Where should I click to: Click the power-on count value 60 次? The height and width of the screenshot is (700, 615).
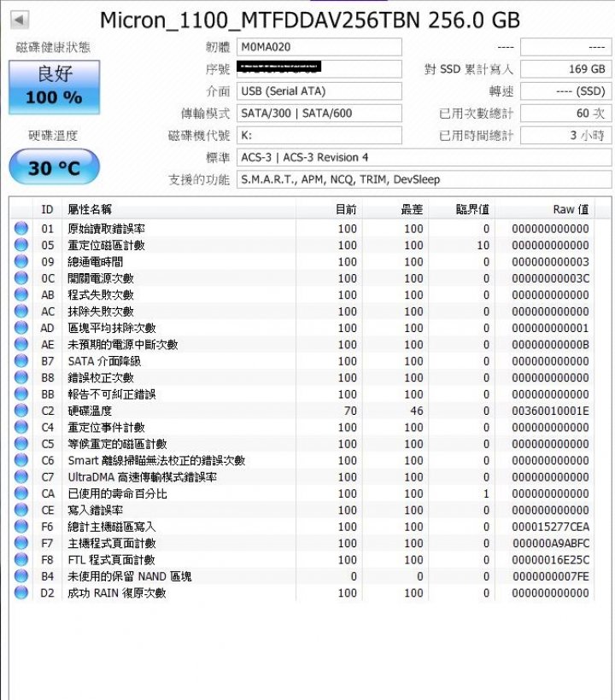coord(565,113)
